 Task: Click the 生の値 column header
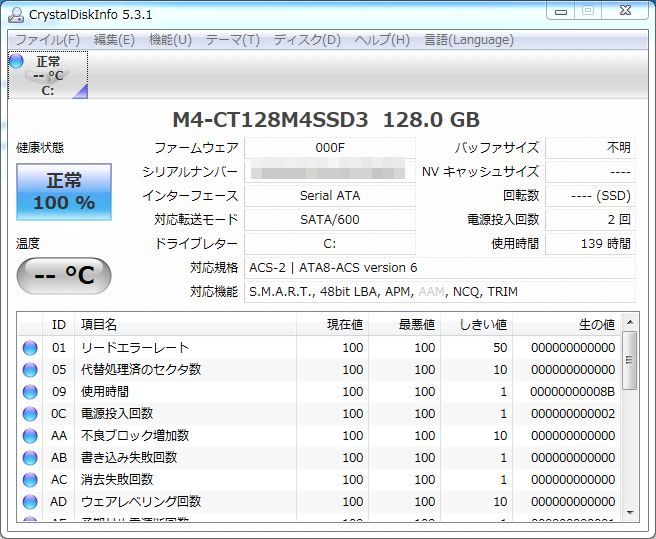pos(567,324)
